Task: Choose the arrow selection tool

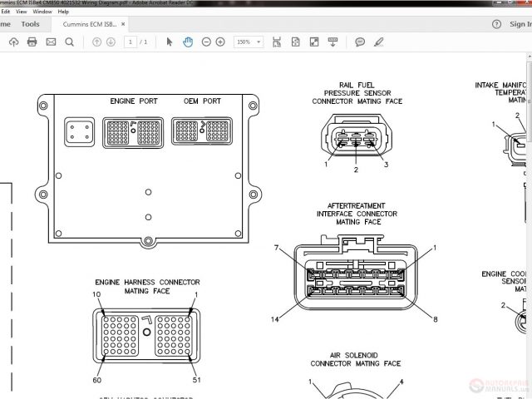Action: pos(170,42)
